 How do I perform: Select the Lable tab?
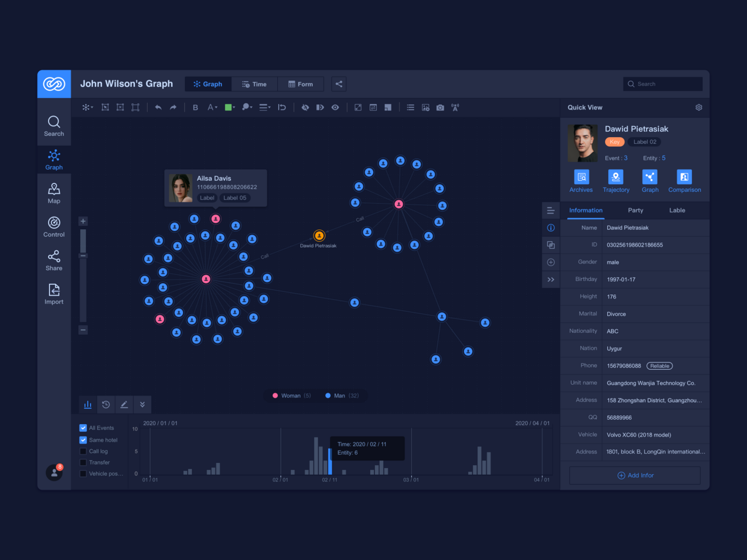677,210
